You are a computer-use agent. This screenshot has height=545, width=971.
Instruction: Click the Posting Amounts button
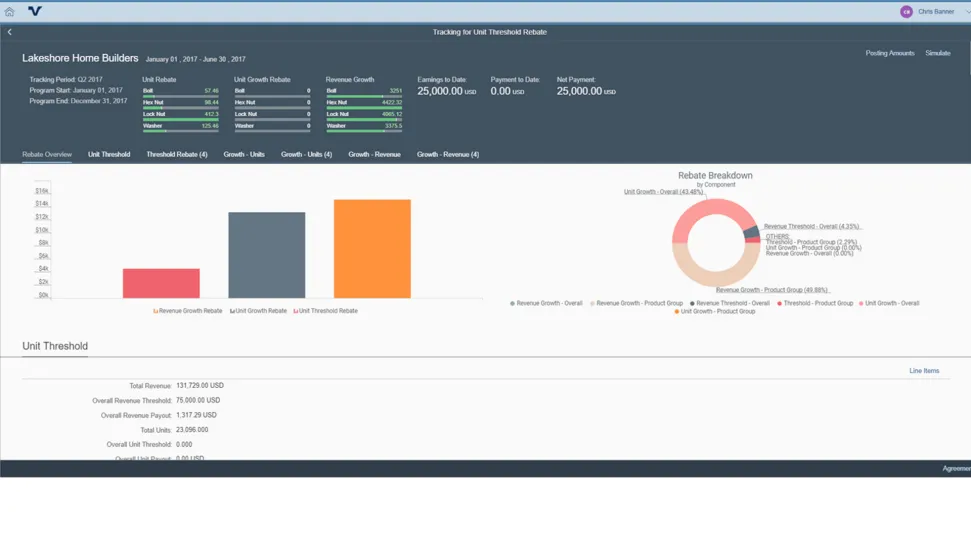coord(889,53)
